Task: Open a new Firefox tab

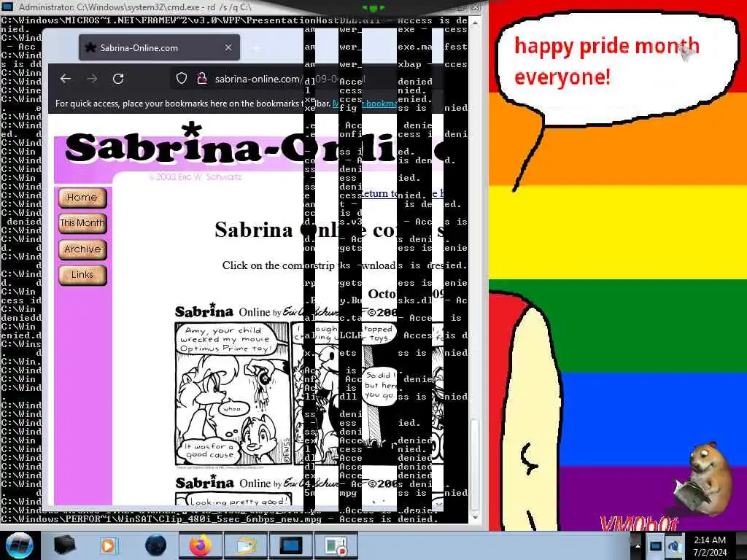Action: click(256, 47)
